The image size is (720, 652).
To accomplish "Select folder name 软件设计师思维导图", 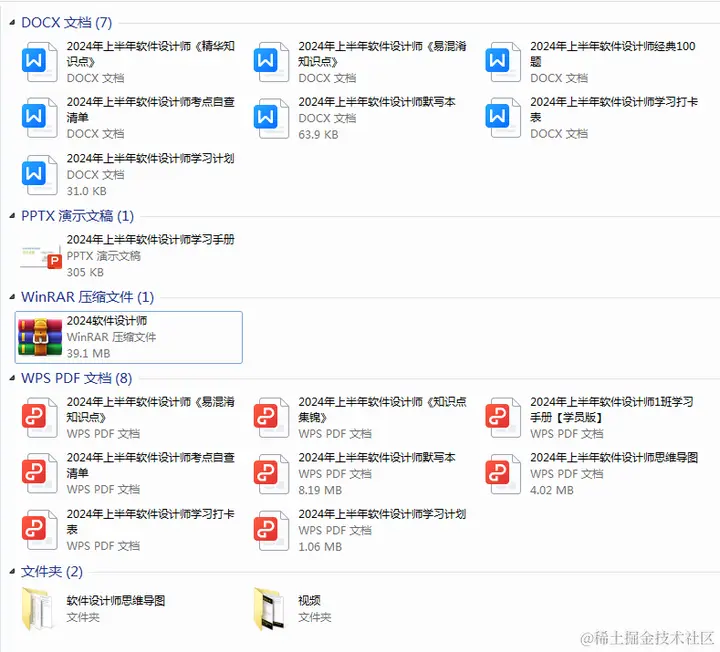I will [x=116, y=601].
